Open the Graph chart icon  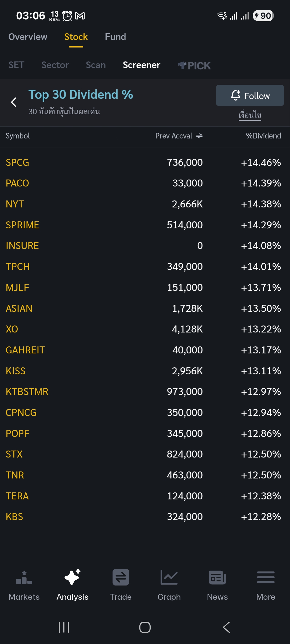click(x=169, y=577)
